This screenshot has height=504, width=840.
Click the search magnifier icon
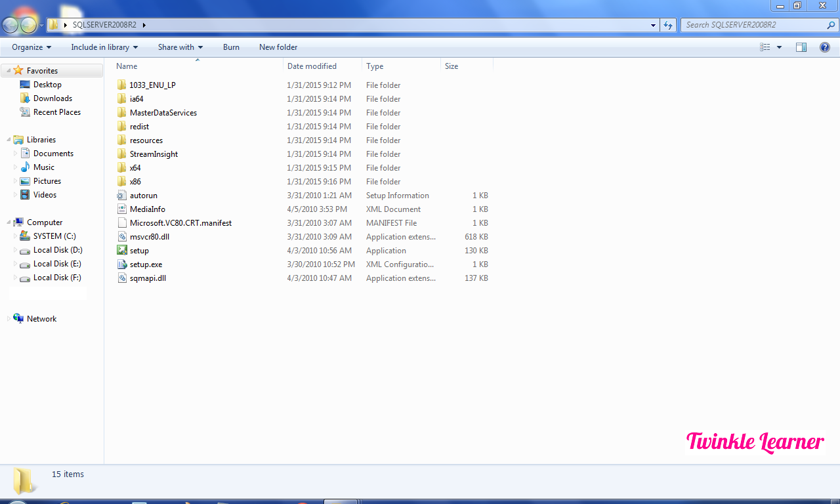pyautogui.click(x=831, y=25)
